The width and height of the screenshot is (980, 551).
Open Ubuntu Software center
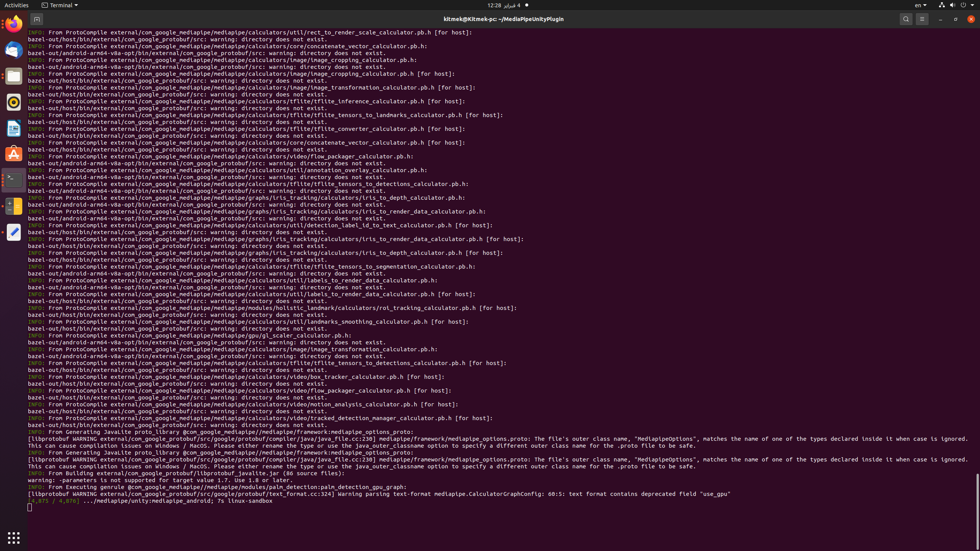coord(13,153)
